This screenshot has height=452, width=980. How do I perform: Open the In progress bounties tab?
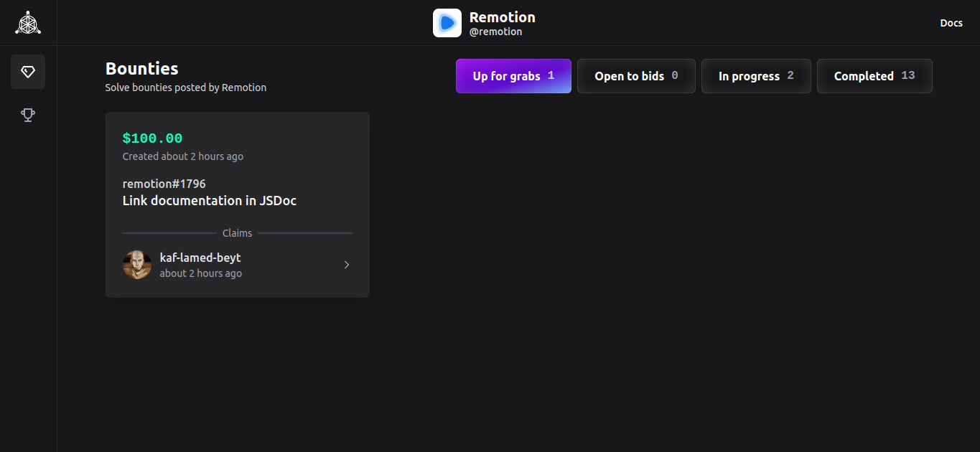pyautogui.click(x=756, y=75)
